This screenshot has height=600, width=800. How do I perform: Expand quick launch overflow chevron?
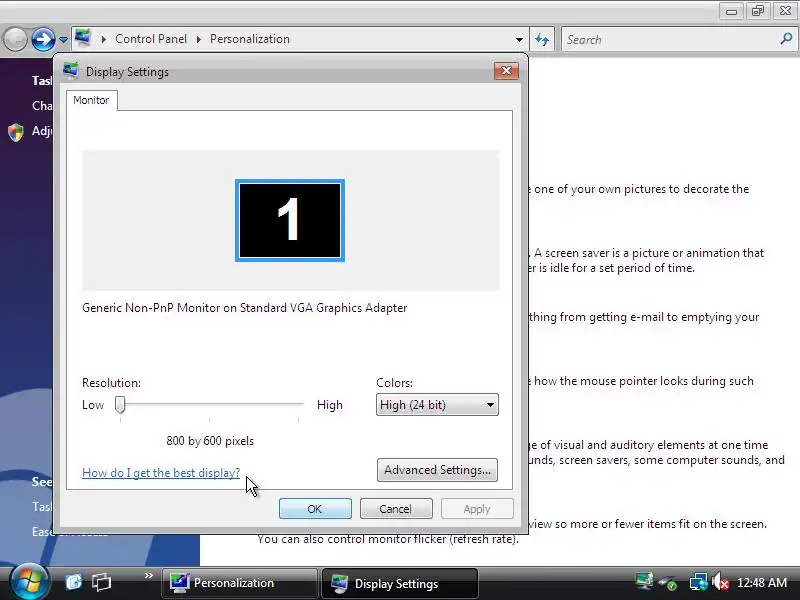pos(148,576)
